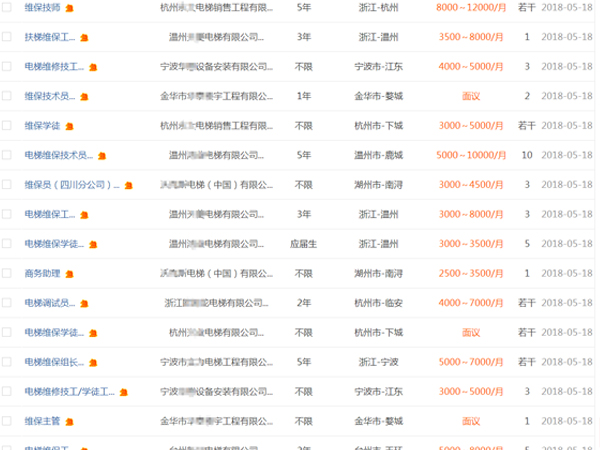Viewport: 600px width, 450px height.
Task: Select the checkbox for 电梯维保组长 row
Action: click(x=8, y=362)
